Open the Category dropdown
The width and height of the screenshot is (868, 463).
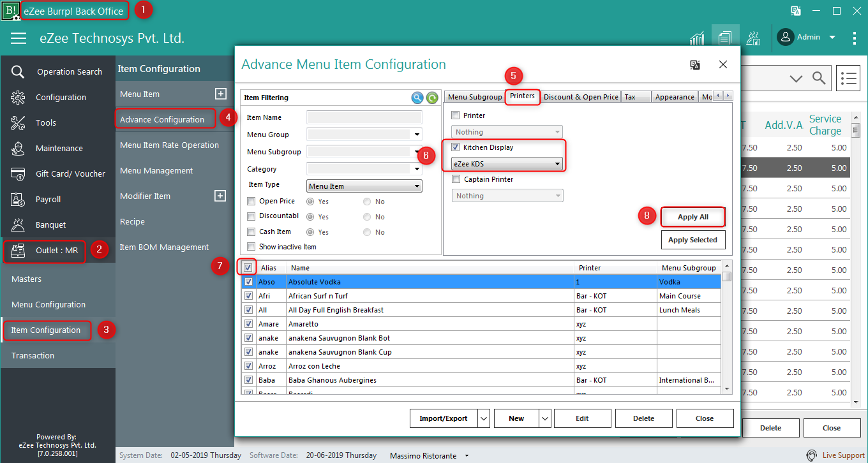pos(417,169)
